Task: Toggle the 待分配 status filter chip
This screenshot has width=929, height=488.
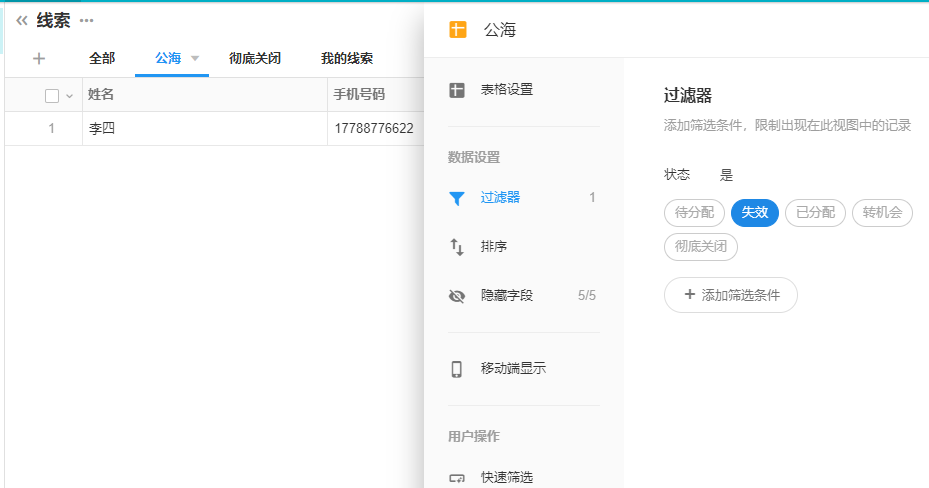Action: pos(694,213)
